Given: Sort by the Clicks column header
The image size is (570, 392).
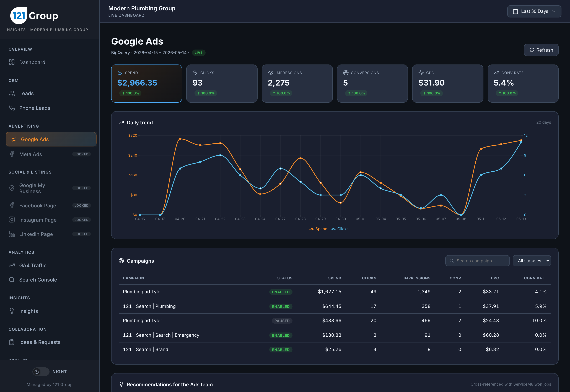Looking at the screenshot, I should pyautogui.click(x=369, y=278).
